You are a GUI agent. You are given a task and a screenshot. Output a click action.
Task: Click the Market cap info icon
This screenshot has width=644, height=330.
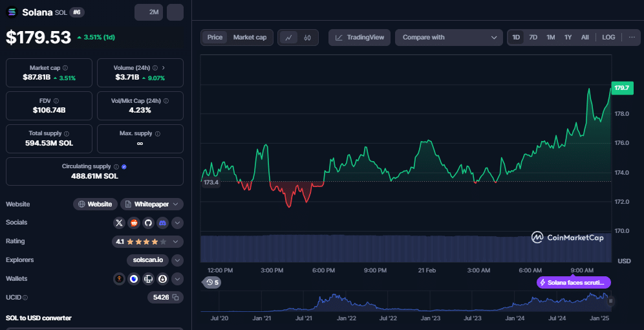pyautogui.click(x=65, y=68)
